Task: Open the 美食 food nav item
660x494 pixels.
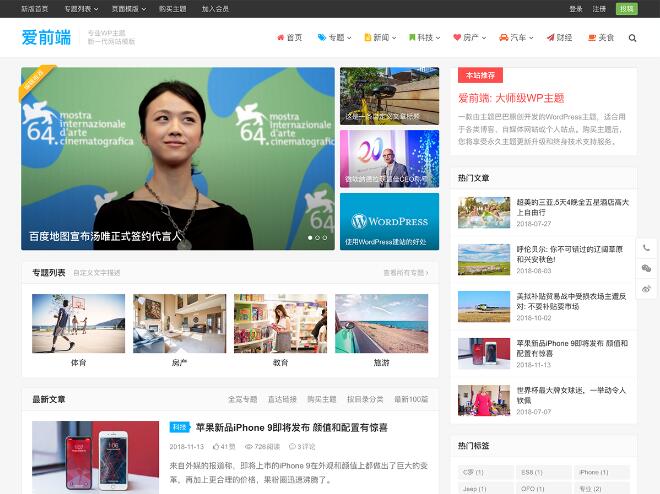Action: pos(601,37)
